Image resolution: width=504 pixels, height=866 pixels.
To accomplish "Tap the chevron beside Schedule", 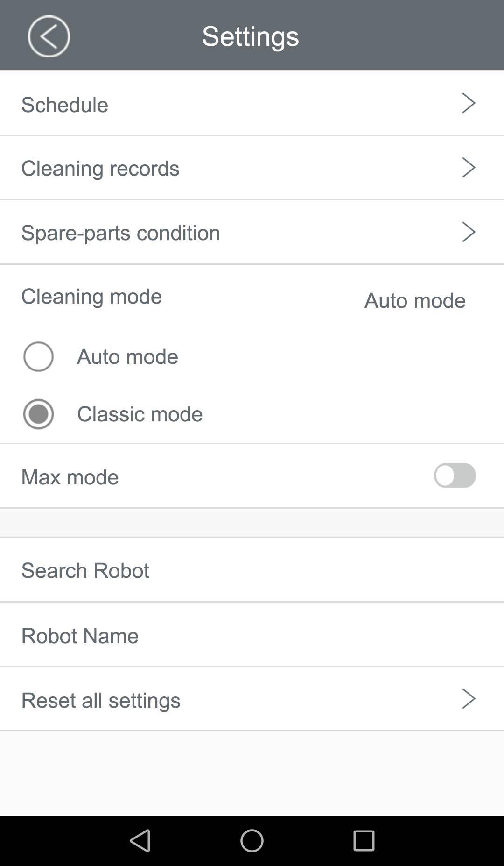I will coord(468,103).
